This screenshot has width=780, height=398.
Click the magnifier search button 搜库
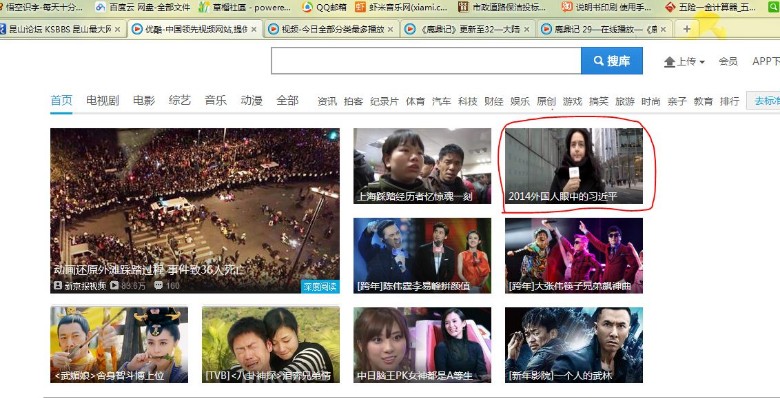click(612, 61)
